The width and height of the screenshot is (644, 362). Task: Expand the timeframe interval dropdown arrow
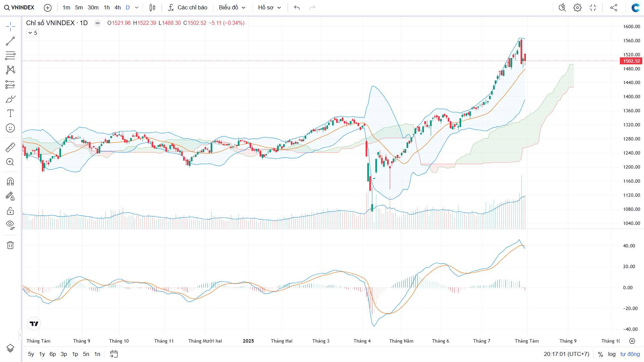tap(137, 8)
